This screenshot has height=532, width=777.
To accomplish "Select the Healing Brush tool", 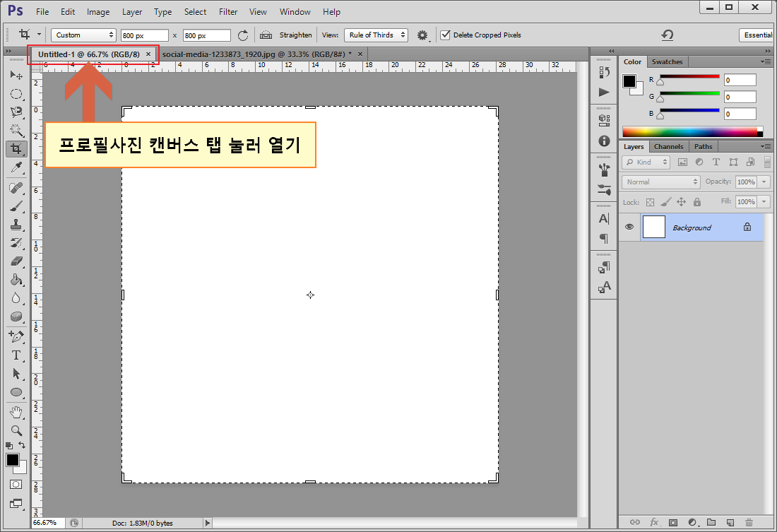I will tap(16, 187).
